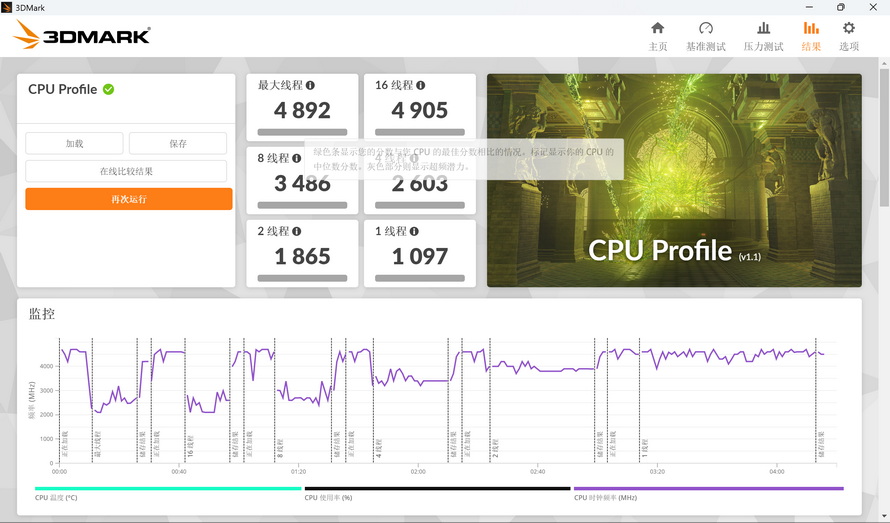Click the 3DMark logo in header

(82, 35)
